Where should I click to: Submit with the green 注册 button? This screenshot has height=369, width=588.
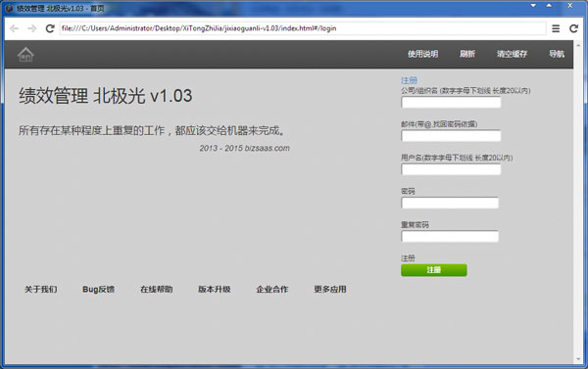(434, 270)
